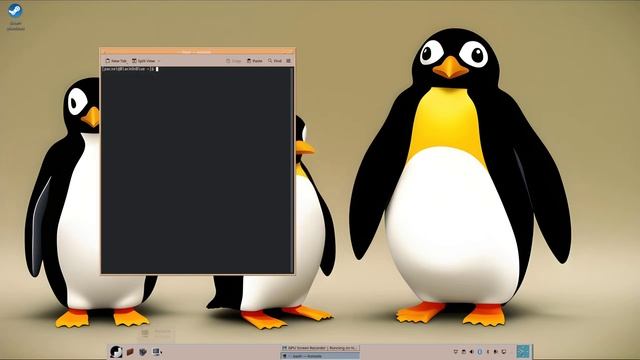Click the Split View toolbar button

[x=143, y=61]
